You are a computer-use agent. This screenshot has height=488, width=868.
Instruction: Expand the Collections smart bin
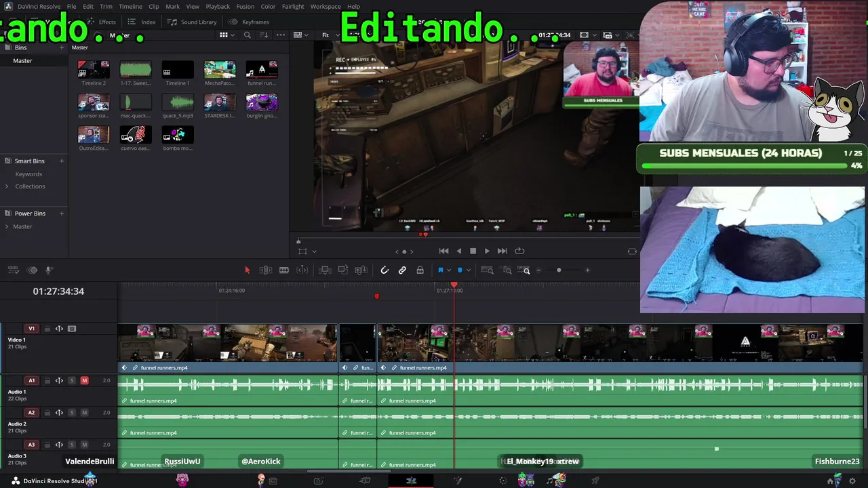pyautogui.click(x=7, y=186)
